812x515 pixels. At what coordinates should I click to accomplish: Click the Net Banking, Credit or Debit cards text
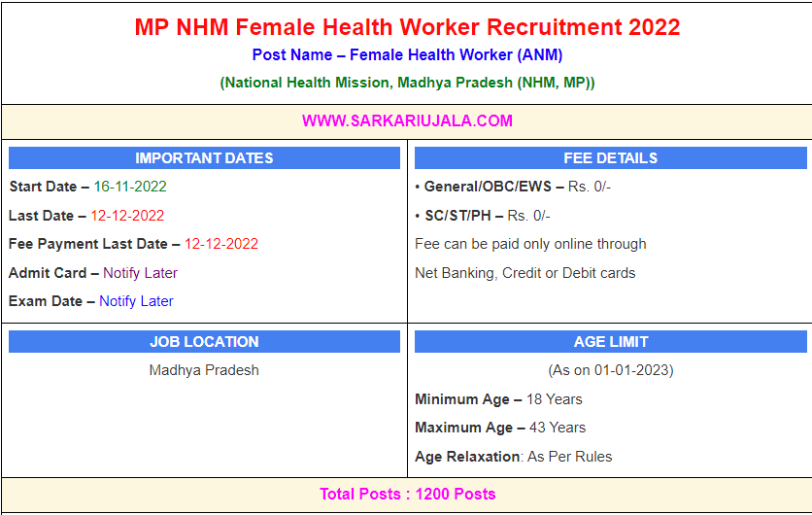coord(524,273)
